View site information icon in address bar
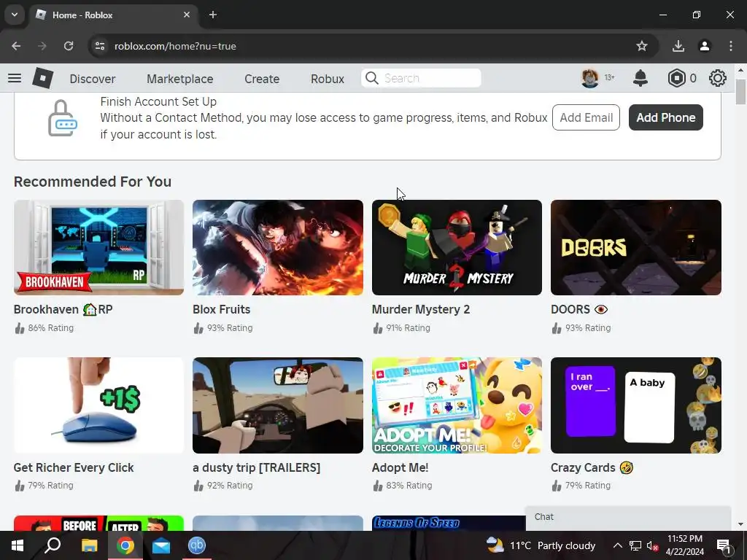Viewport: 747px width, 560px height. pos(100,46)
